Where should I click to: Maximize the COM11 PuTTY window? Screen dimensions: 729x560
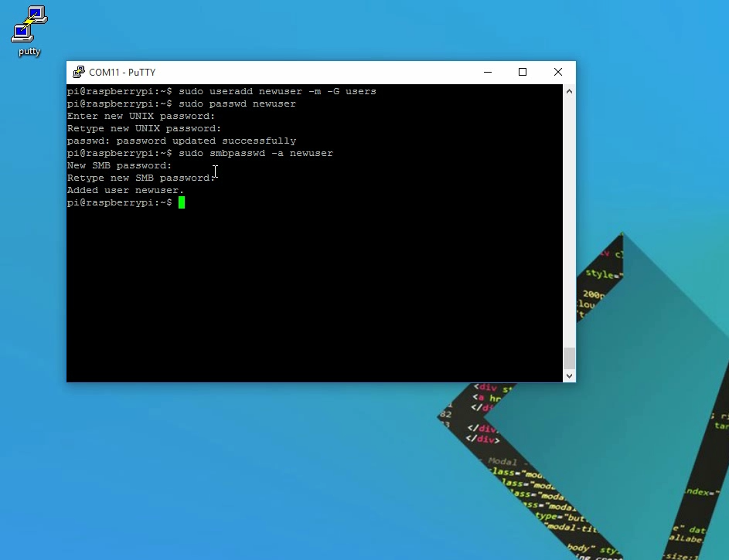tap(523, 73)
